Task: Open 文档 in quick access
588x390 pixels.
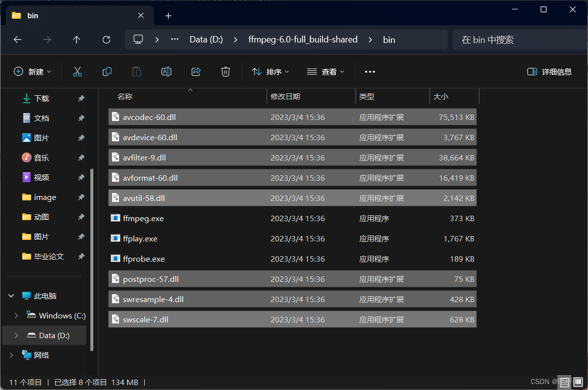Action: (x=41, y=118)
